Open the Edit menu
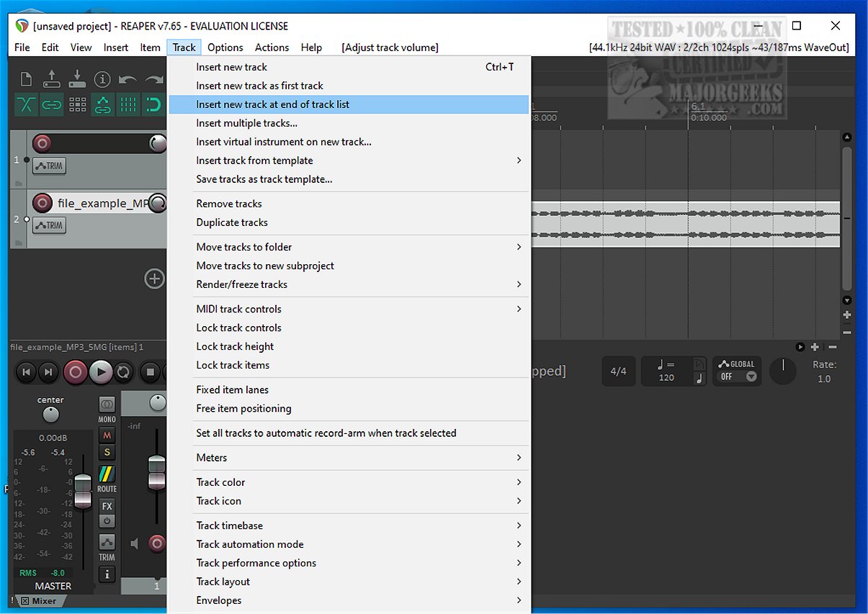 pos(50,48)
